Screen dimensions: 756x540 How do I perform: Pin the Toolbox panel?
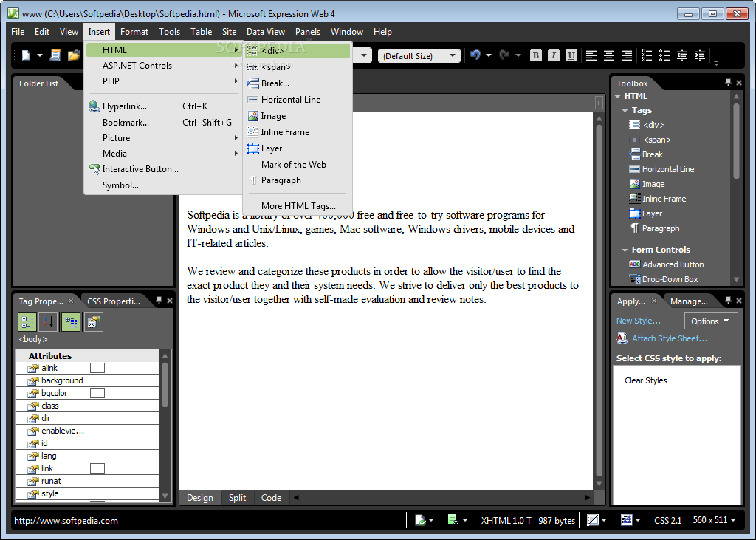pyautogui.click(x=728, y=83)
